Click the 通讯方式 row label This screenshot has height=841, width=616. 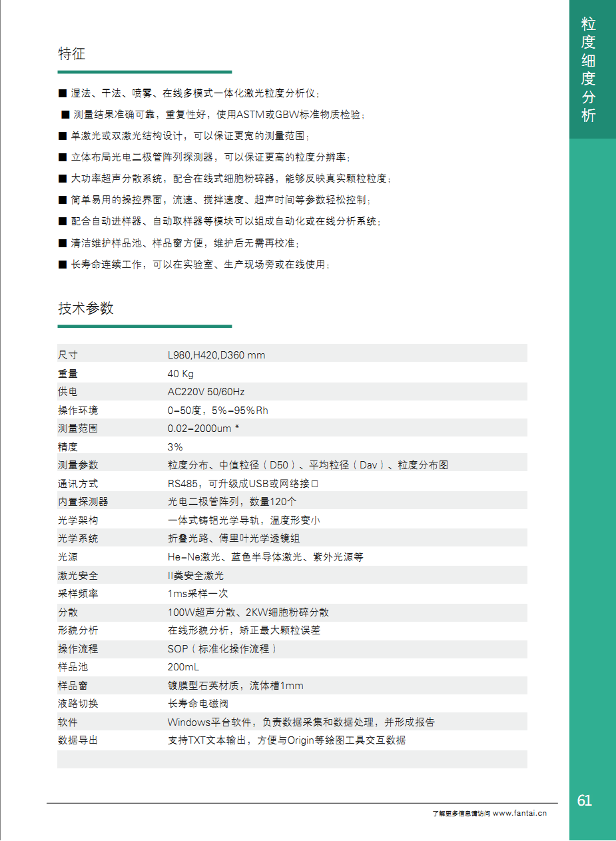coord(77,484)
